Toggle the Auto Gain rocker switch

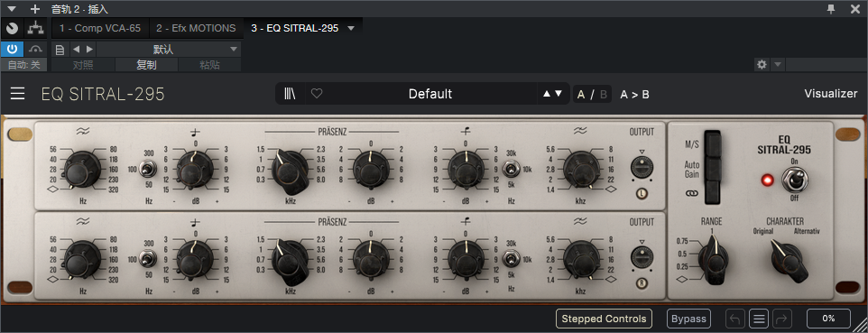click(713, 169)
